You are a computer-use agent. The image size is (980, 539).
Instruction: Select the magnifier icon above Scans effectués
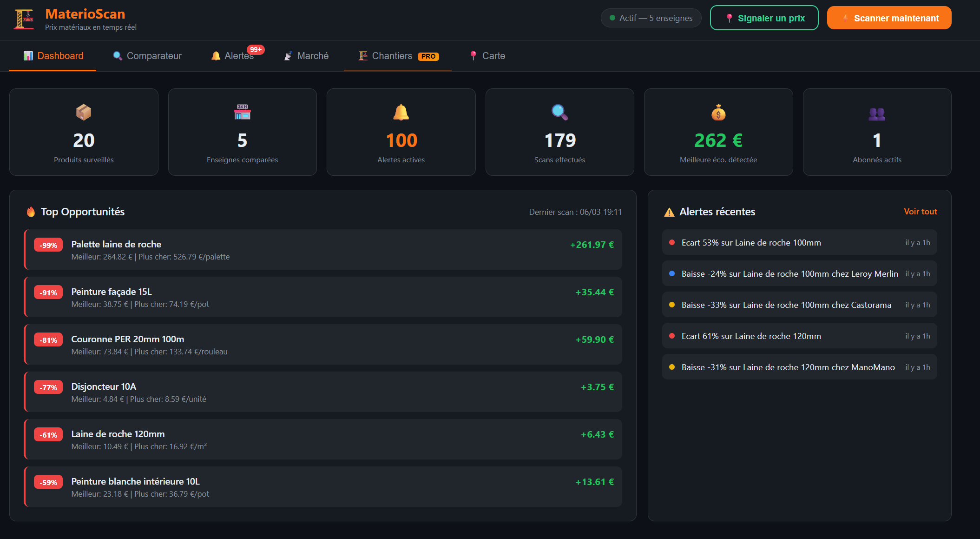point(559,112)
